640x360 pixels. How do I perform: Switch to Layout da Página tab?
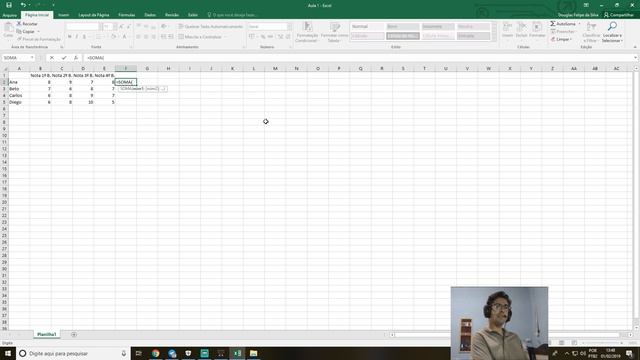93,15
